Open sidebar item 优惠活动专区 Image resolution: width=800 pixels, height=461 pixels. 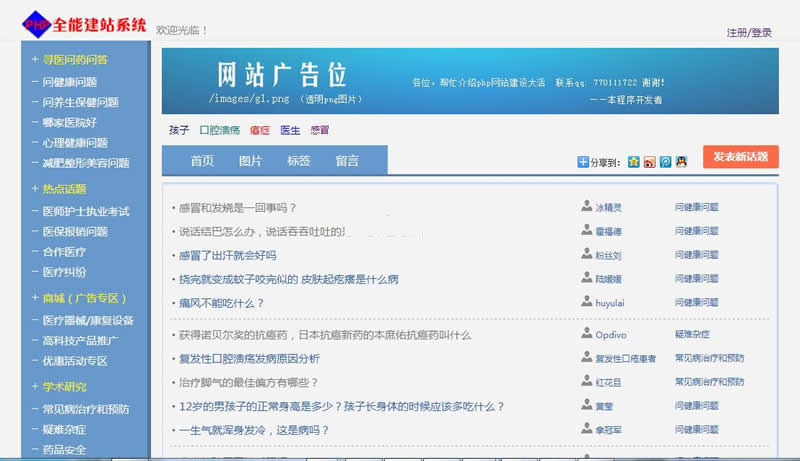click(x=75, y=361)
